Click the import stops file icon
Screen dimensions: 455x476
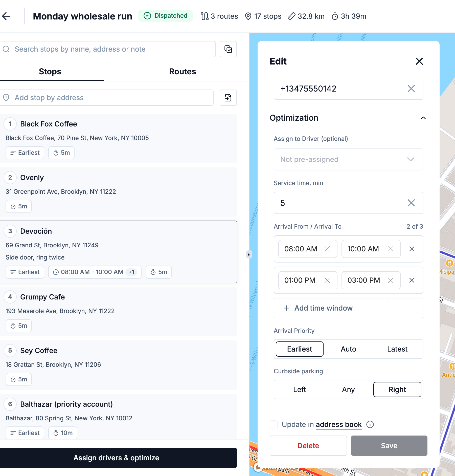point(228,98)
